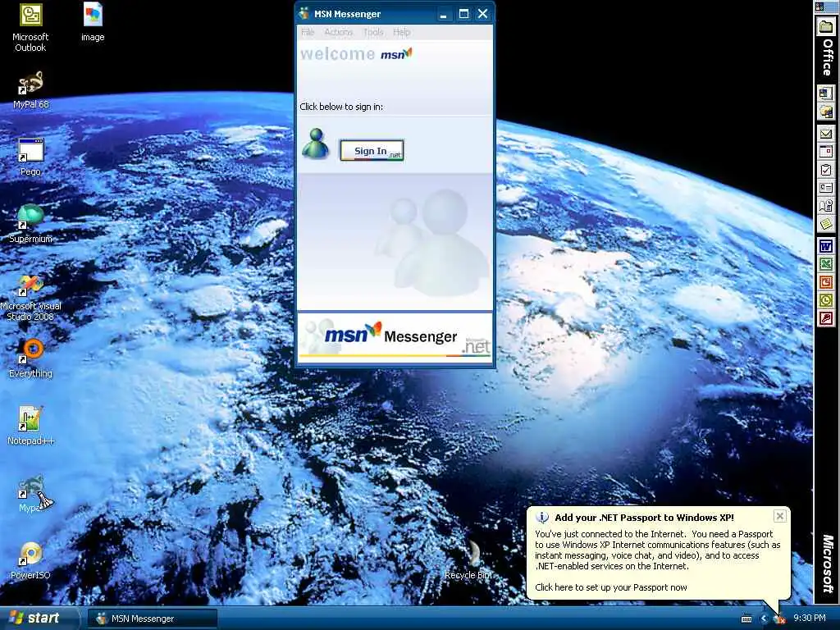The width and height of the screenshot is (840, 630).
Task: Click New Task clipboard icon on Shortcut Bar
Action: [x=825, y=170]
